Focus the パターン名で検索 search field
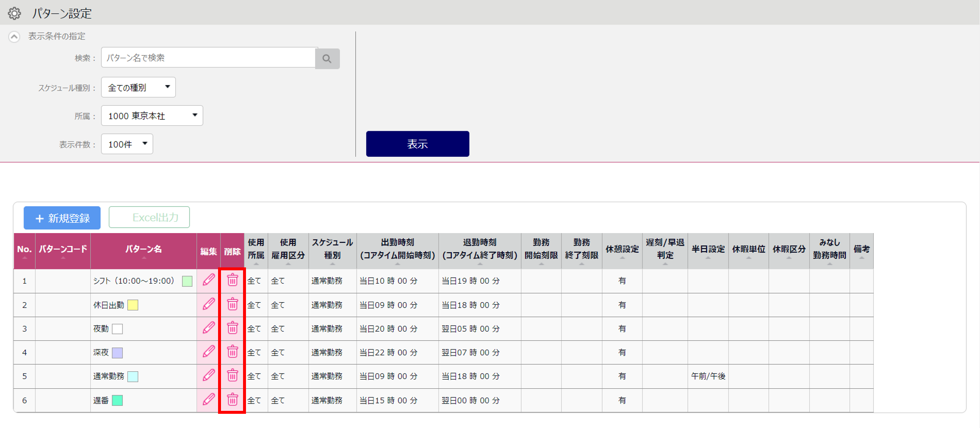 tap(208, 58)
